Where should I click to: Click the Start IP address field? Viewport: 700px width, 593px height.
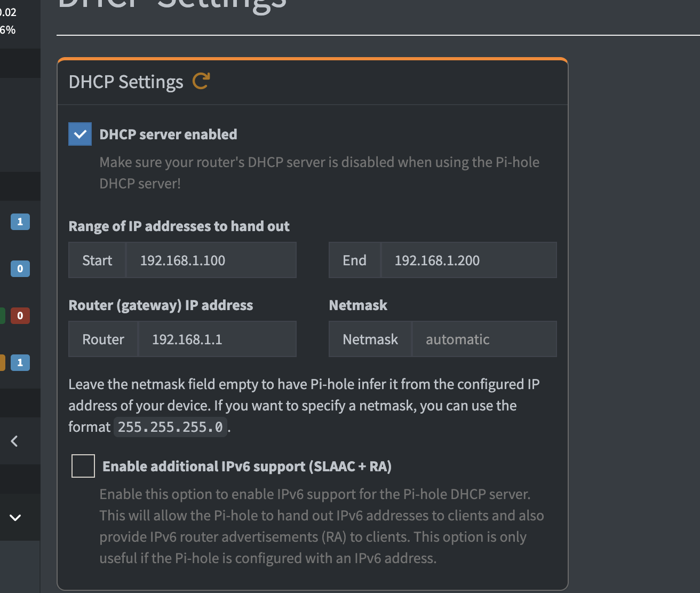[x=211, y=260]
